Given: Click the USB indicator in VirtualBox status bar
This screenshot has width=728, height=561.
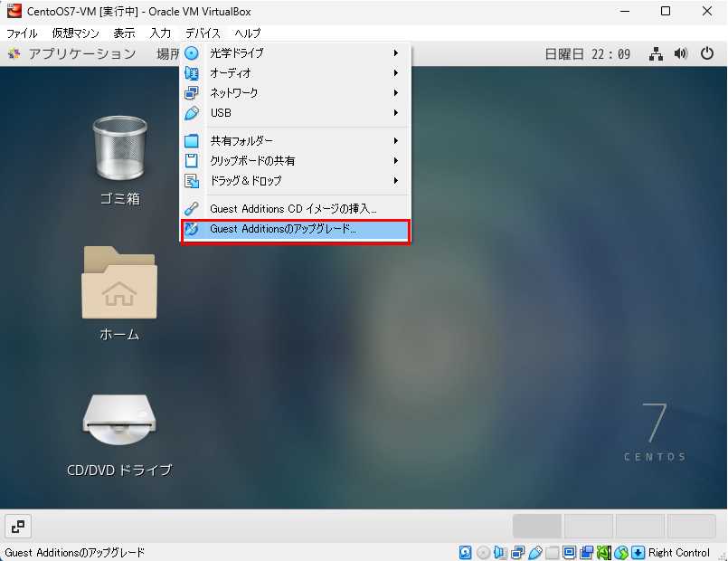Looking at the screenshot, I should click(535, 552).
